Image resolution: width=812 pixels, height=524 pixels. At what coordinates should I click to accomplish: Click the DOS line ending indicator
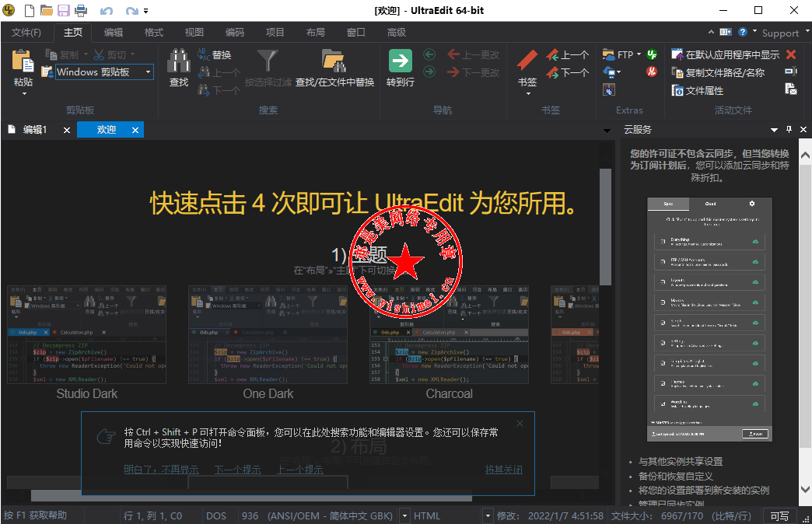(216, 515)
